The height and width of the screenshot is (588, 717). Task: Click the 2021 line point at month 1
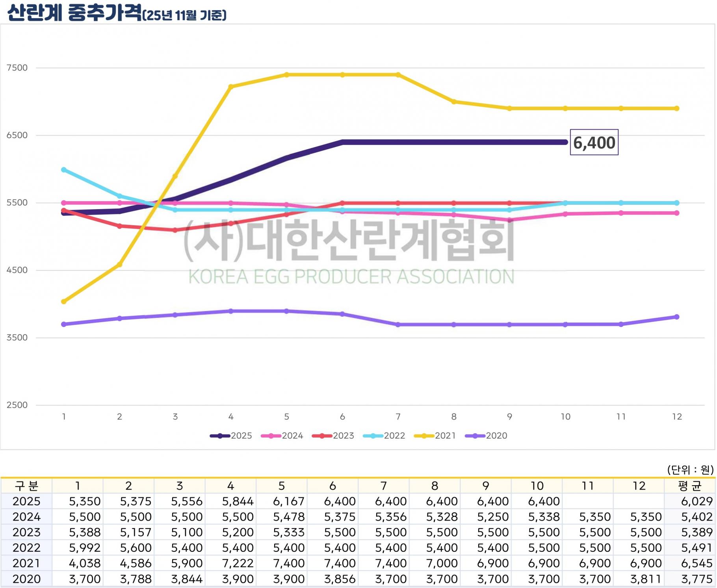click(x=64, y=302)
